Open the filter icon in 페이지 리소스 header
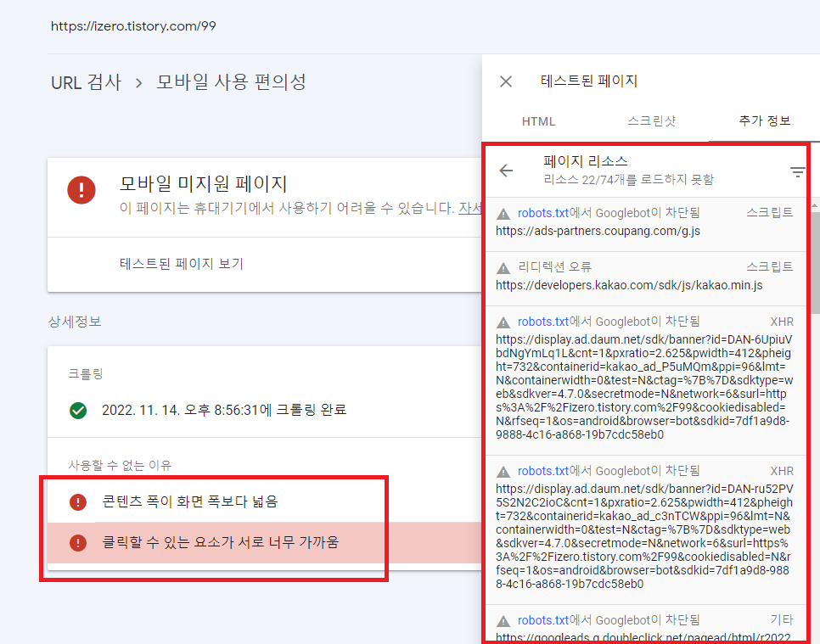This screenshot has height=644, width=820. [798, 172]
